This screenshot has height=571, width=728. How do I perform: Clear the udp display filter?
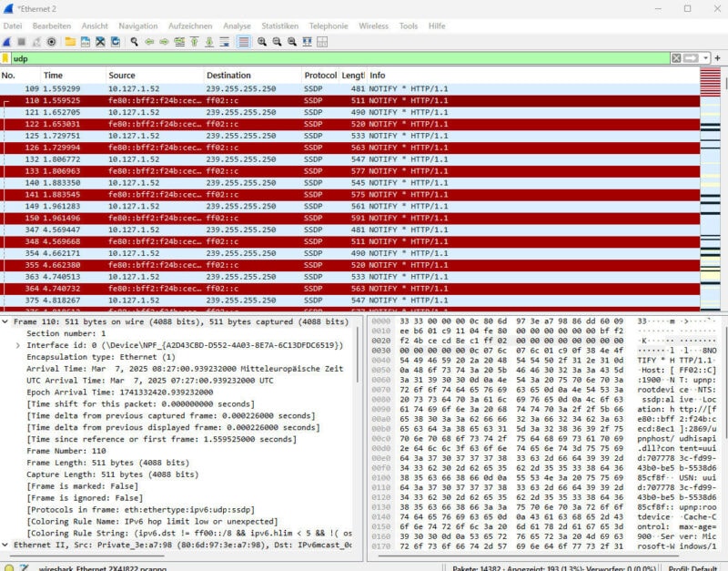676,58
